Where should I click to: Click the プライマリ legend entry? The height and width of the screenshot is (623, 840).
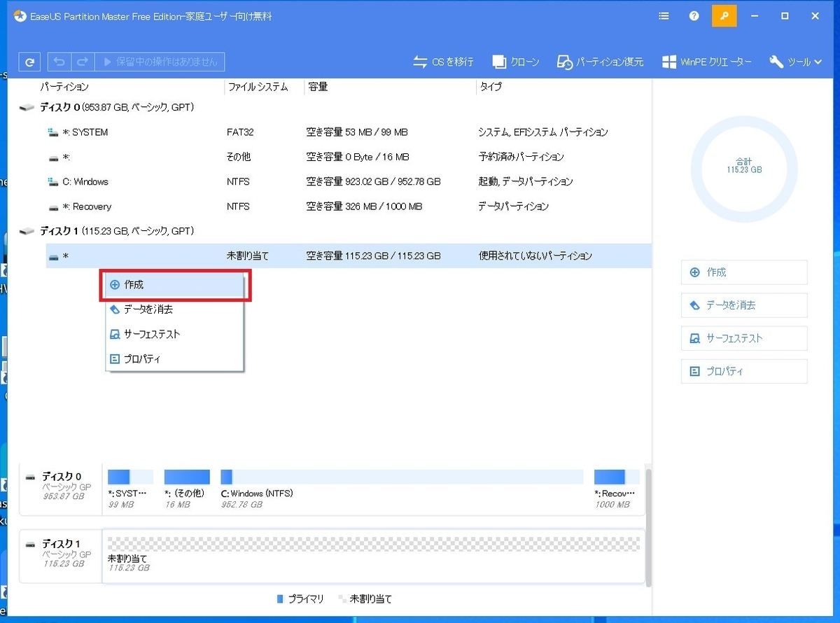coord(300,599)
